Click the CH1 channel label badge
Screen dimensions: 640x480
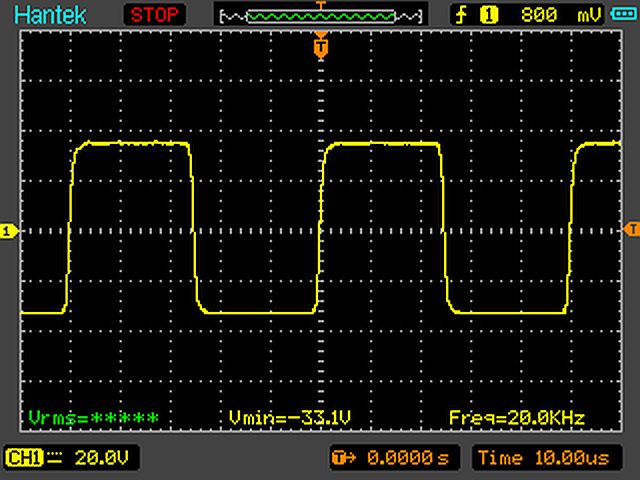coord(24,458)
